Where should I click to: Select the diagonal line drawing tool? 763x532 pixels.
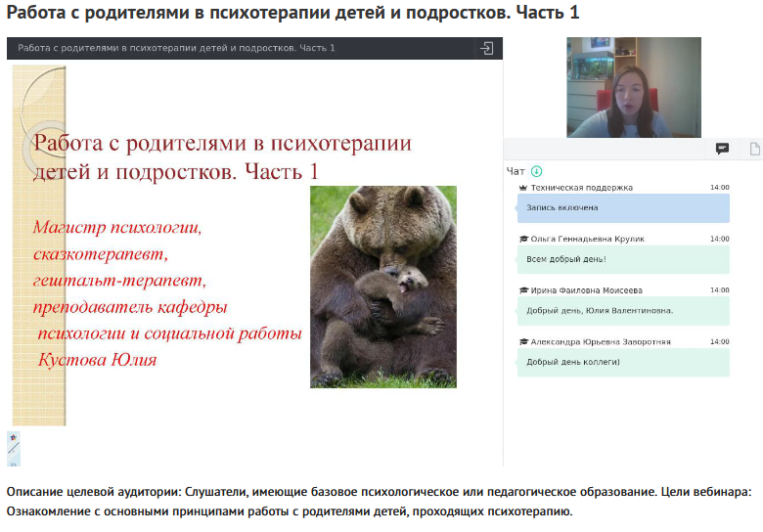[x=13, y=450]
